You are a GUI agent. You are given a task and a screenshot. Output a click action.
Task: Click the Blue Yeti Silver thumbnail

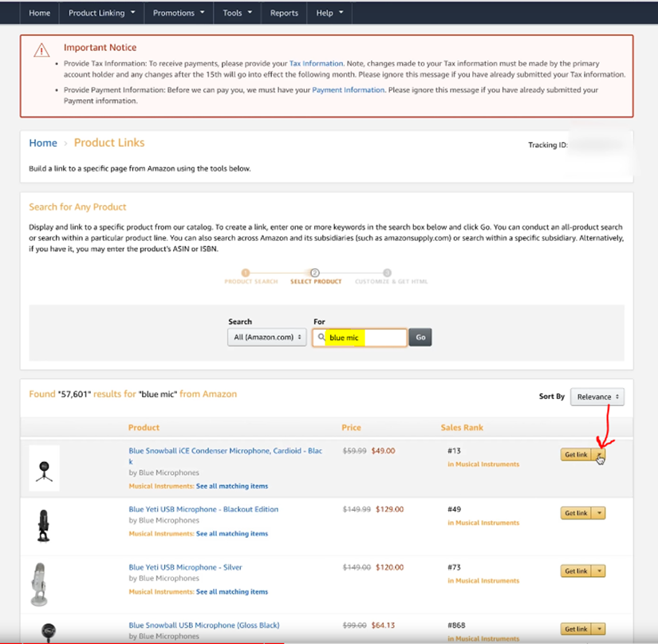(x=39, y=584)
